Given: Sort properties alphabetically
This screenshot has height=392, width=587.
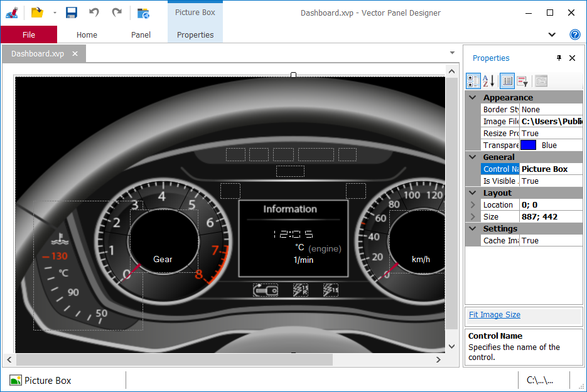Looking at the screenshot, I should coord(488,80).
